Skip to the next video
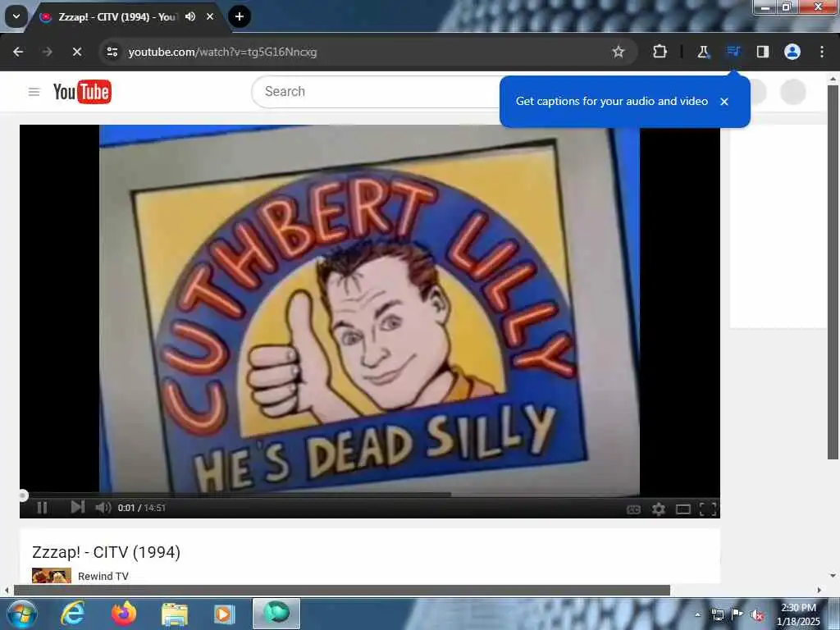Viewport: 840px width, 630px height. 78,507
